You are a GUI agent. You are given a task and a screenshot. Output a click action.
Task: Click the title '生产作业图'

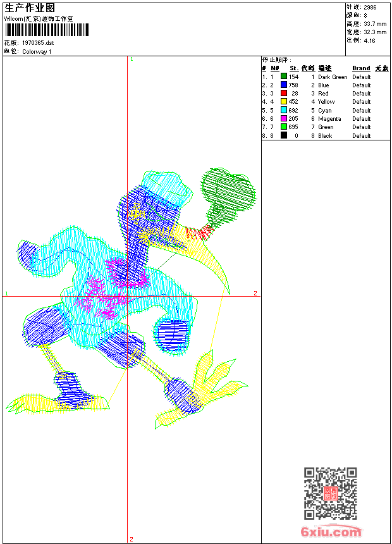(30, 8)
